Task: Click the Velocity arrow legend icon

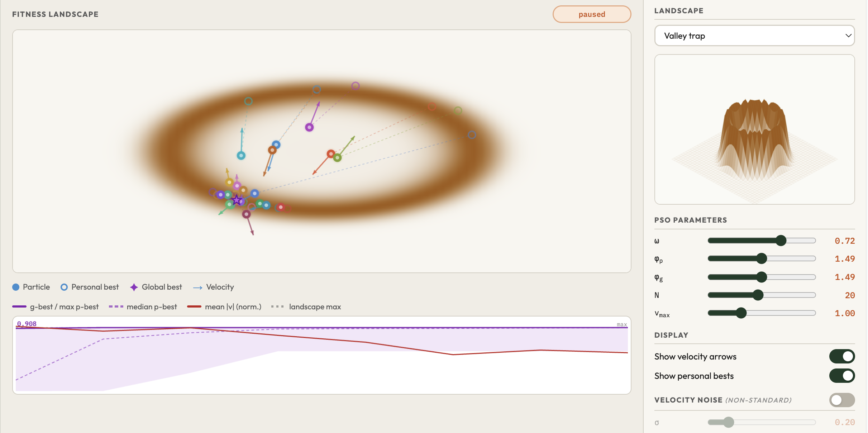Action: (197, 287)
